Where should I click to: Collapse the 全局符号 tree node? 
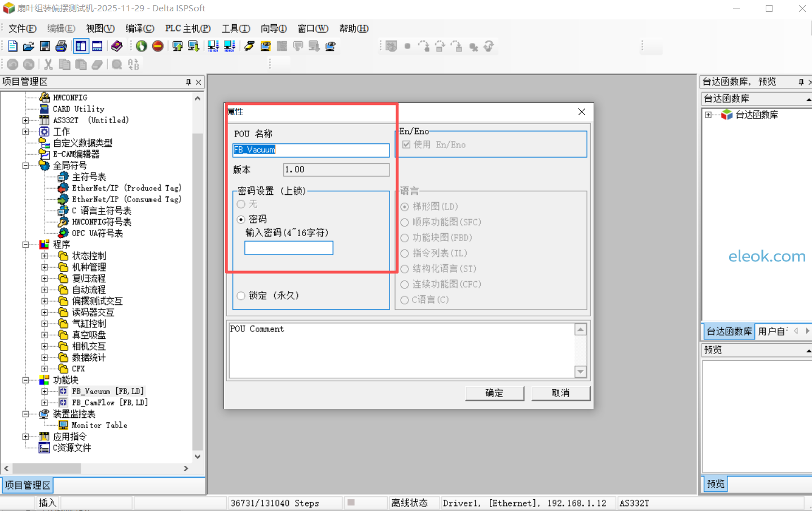pyautogui.click(x=25, y=165)
